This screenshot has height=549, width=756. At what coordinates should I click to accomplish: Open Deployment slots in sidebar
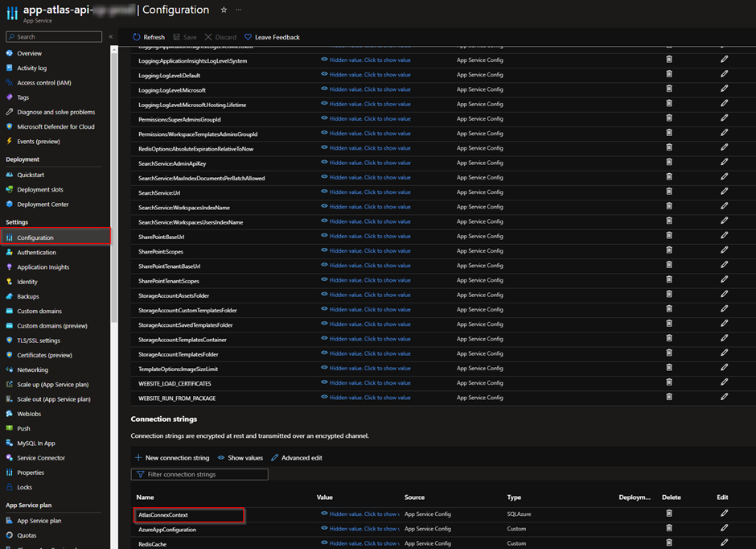(x=40, y=190)
